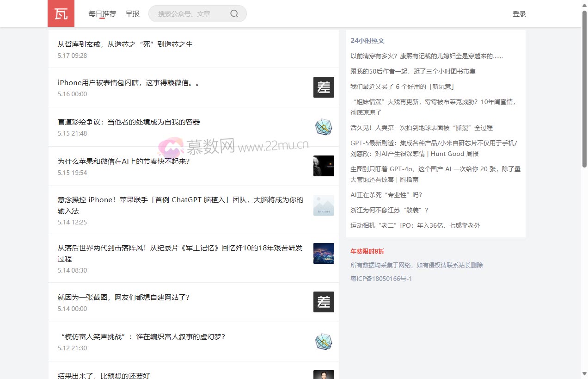
Task: Open the GPT-5最新剧透 hot article
Action: (435, 148)
